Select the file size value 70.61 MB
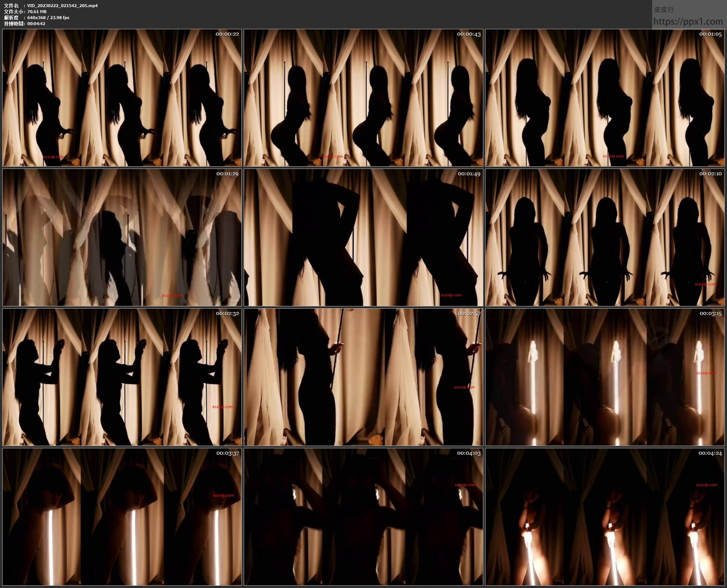Image resolution: width=727 pixels, height=588 pixels. (37, 12)
